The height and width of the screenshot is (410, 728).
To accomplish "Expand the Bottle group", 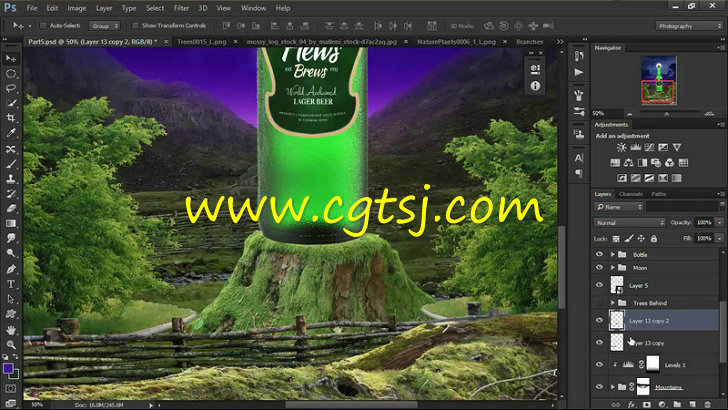I will coord(612,254).
